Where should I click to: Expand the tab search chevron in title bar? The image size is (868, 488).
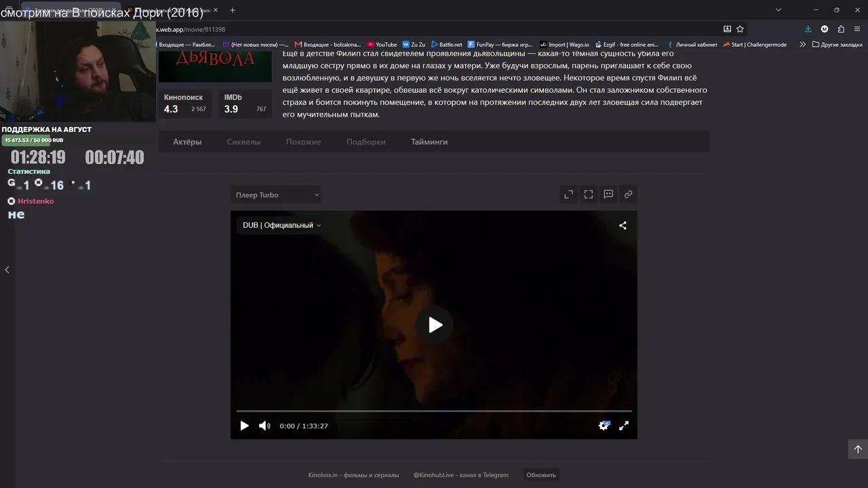pyautogui.click(x=778, y=10)
